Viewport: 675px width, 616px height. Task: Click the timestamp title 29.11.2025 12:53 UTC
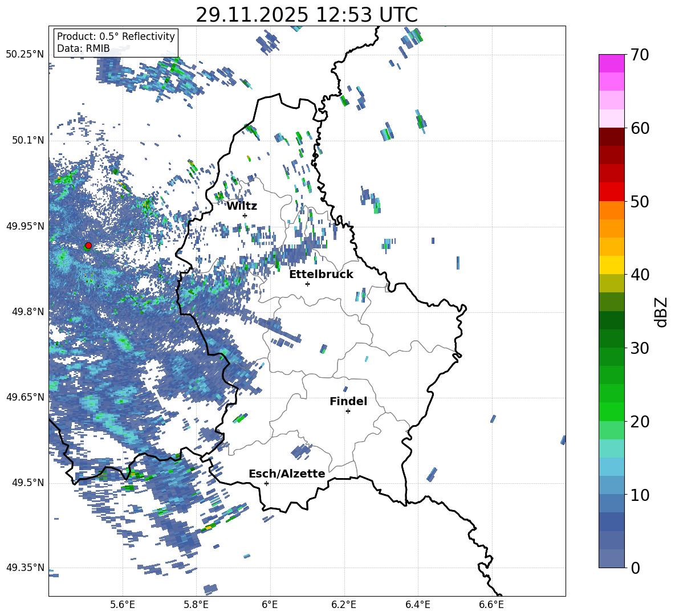pos(307,15)
